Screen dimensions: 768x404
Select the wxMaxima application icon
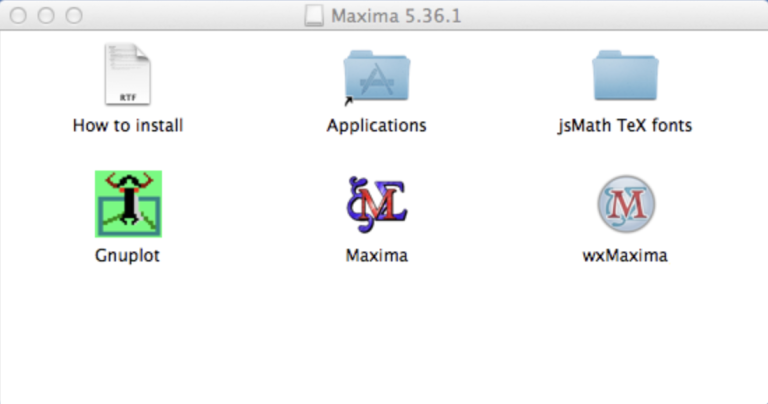tap(625, 204)
